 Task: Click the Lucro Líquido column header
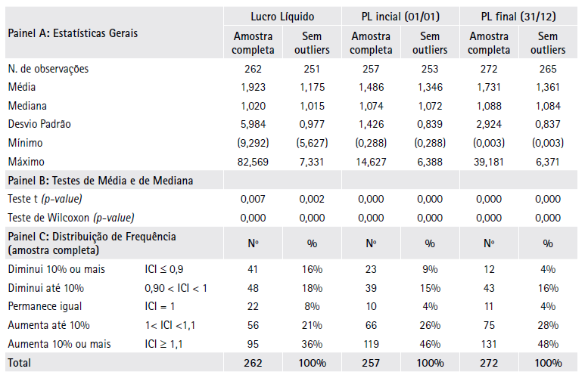tap(282, 16)
